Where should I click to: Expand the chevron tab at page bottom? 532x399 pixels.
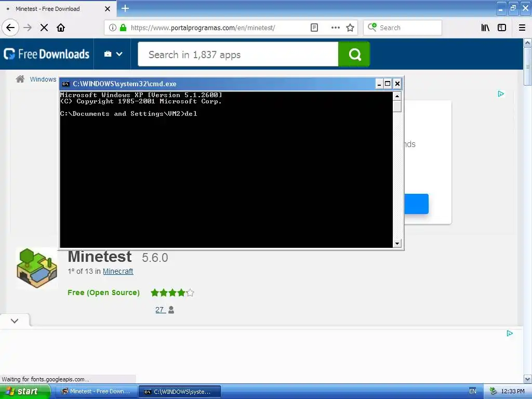(15, 321)
